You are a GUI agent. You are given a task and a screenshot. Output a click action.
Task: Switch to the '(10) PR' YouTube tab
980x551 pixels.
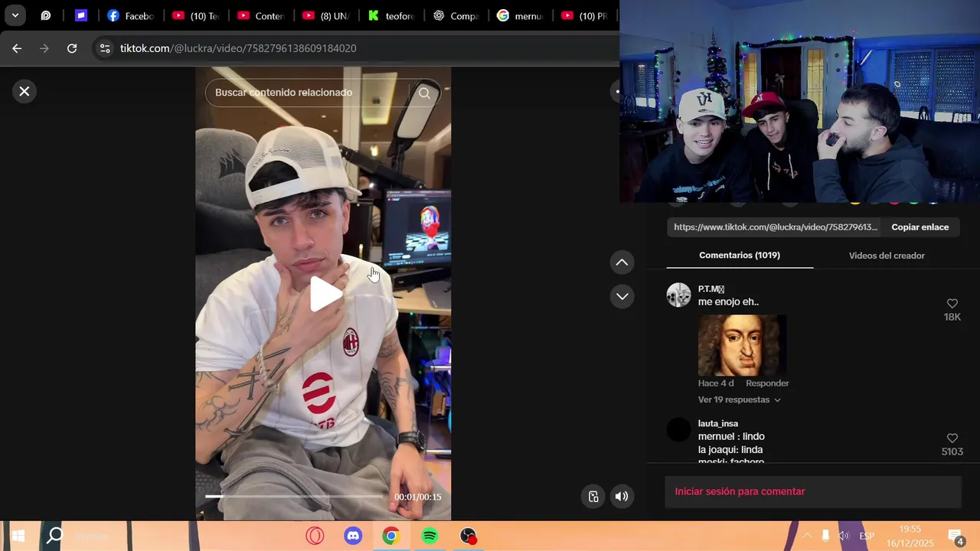[586, 15]
